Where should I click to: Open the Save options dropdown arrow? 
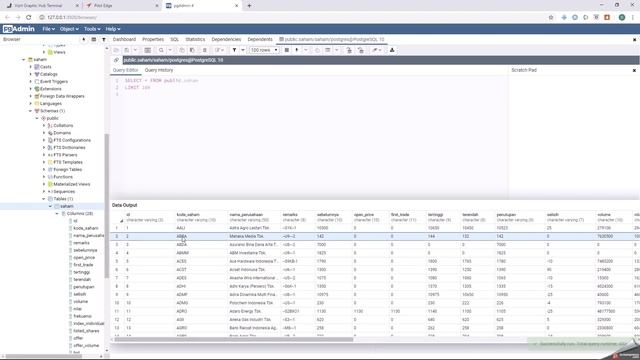(135, 50)
